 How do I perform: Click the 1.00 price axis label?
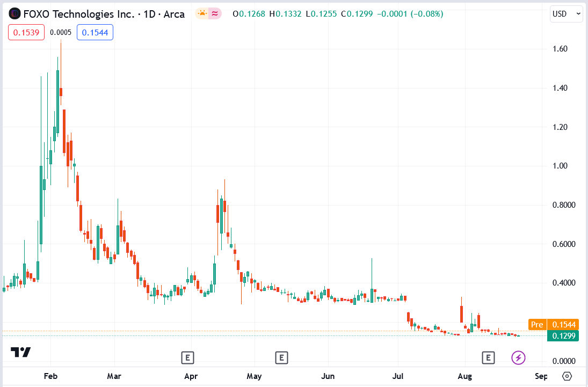click(560, 166)
